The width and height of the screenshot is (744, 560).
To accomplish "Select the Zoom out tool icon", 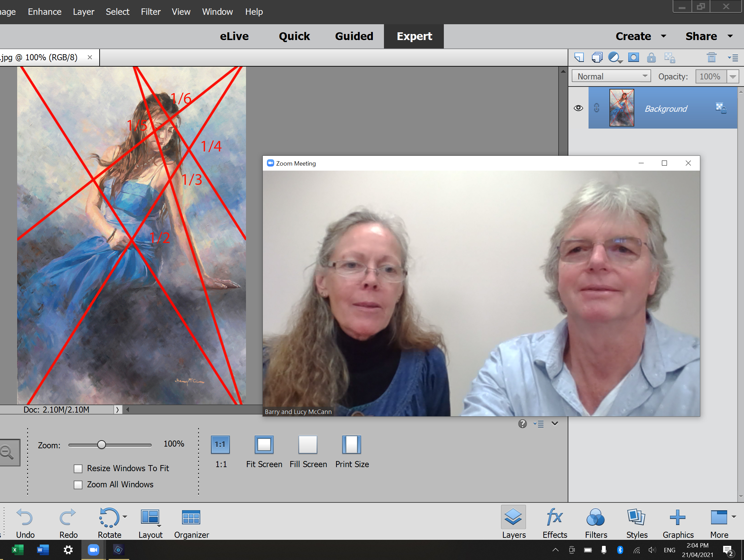I will (7, 452).
